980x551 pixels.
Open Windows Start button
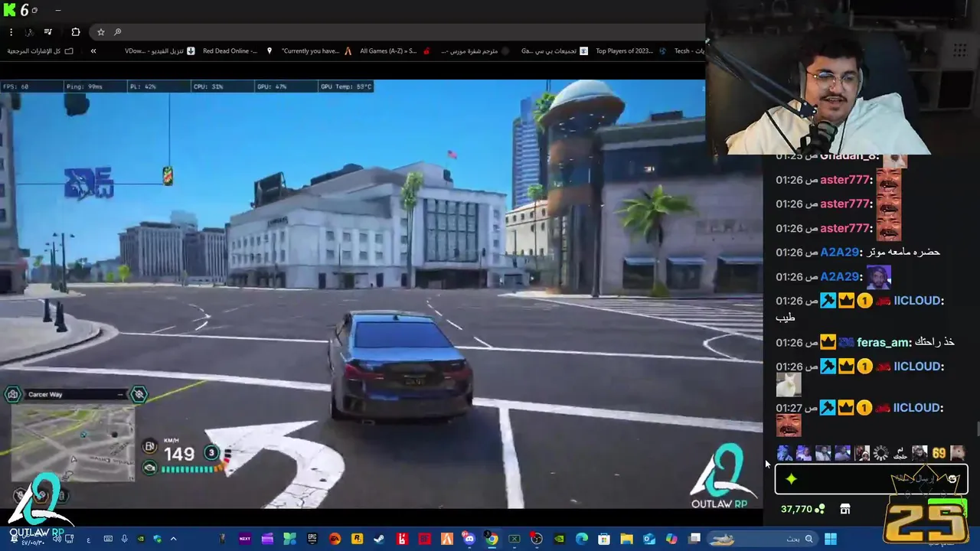(831, 539)
